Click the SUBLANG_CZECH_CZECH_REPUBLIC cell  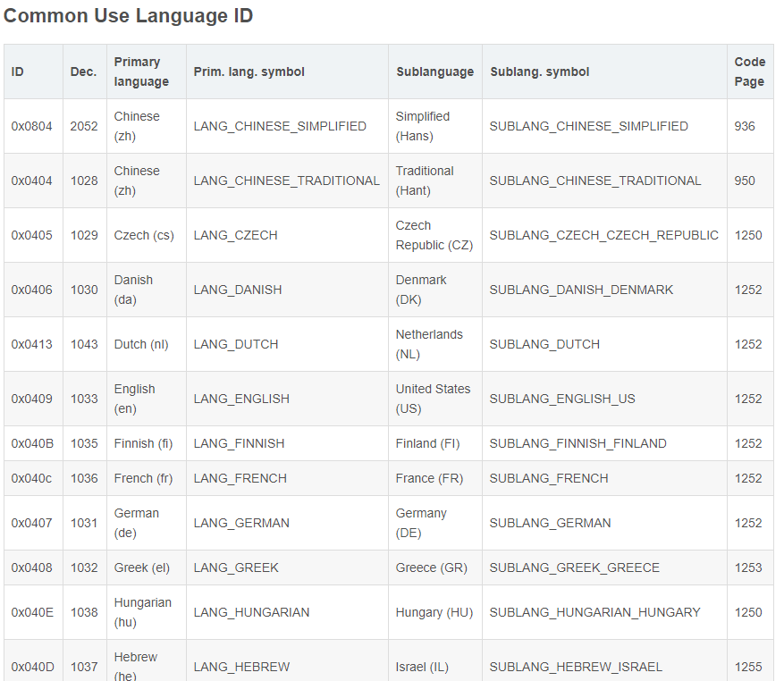(x=603, y=235)
